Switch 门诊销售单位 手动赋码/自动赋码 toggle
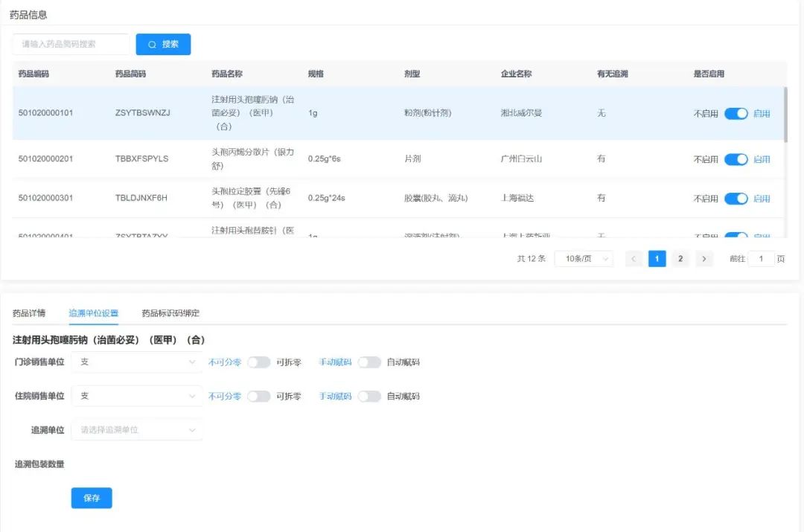 (369, 362)
